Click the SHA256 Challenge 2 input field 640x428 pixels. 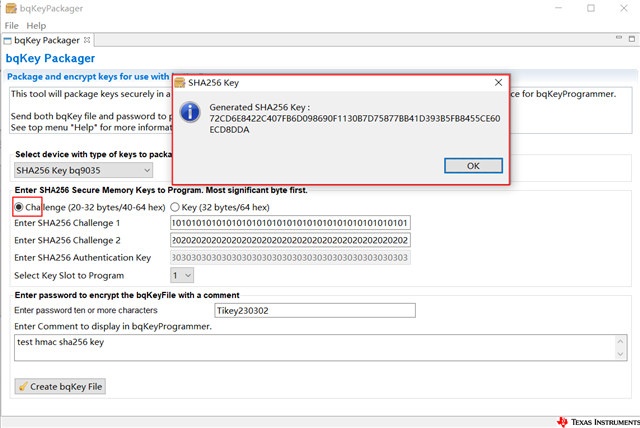pos(290,240)
